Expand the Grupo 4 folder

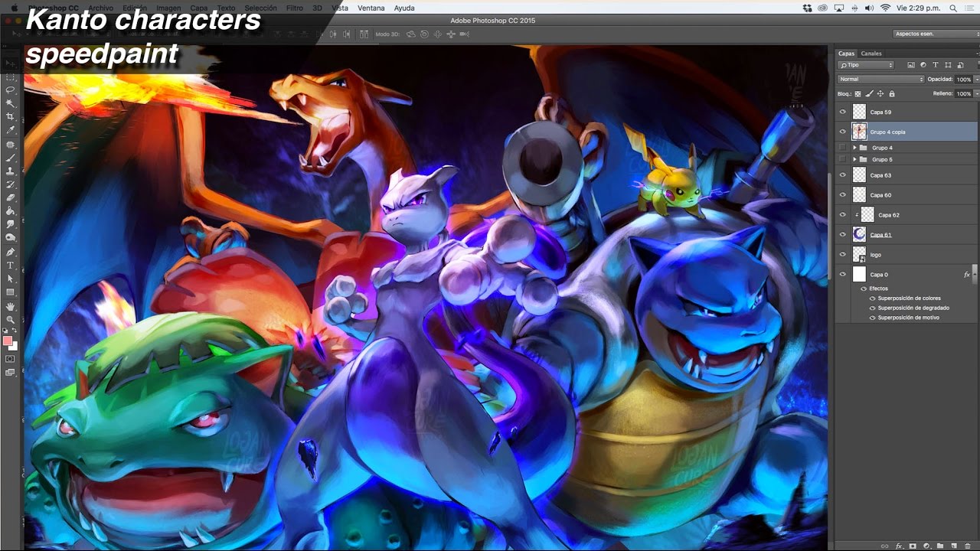[854, 148]
